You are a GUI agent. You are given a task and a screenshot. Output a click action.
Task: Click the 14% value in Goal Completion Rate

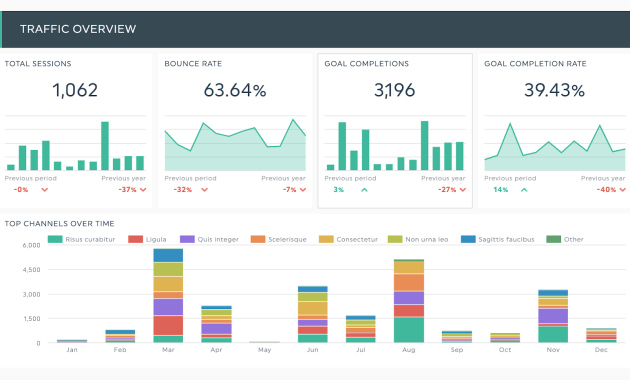(501, 190)
